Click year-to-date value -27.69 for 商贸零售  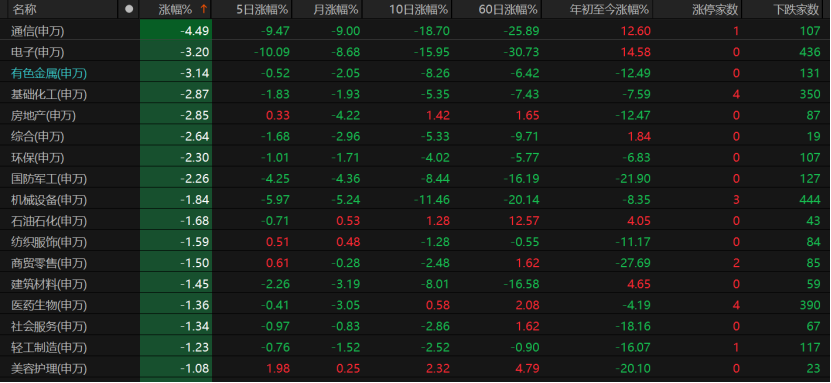pyautogui.click(x=633, y=263)
